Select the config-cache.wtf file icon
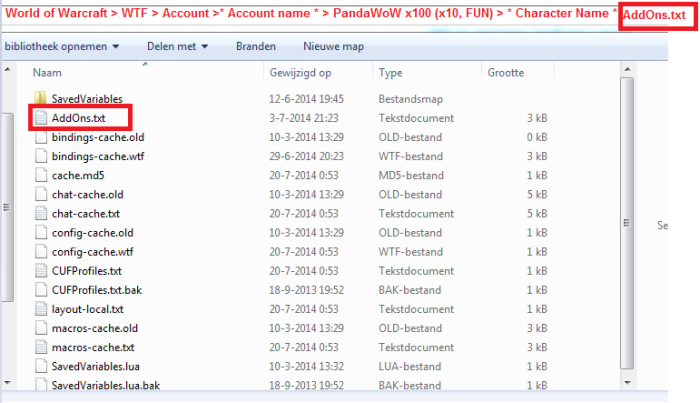 (41, 251)
